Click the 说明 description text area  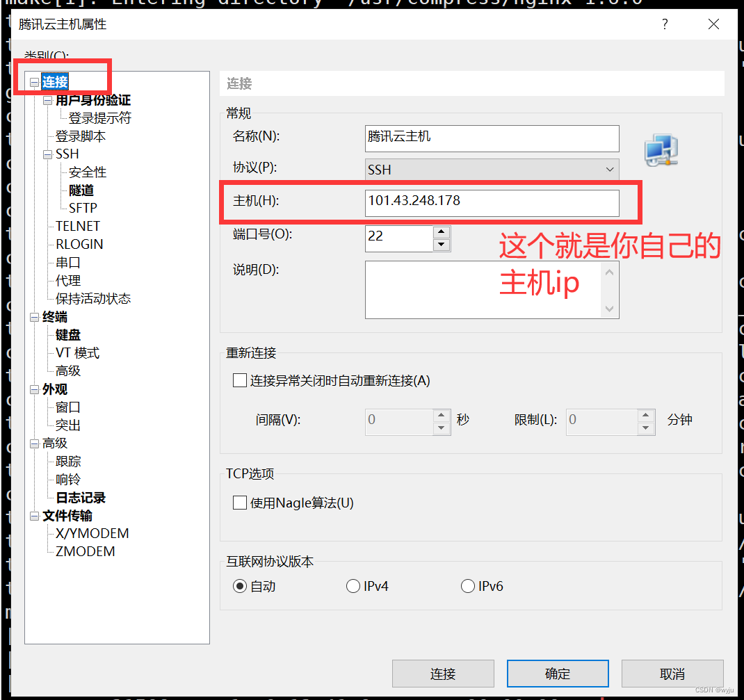(x=483, y=290)
